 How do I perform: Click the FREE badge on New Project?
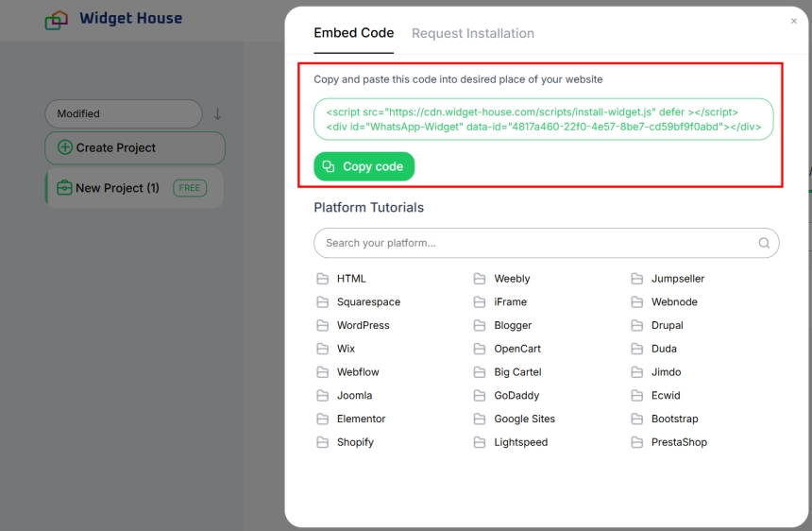(190, 188)
